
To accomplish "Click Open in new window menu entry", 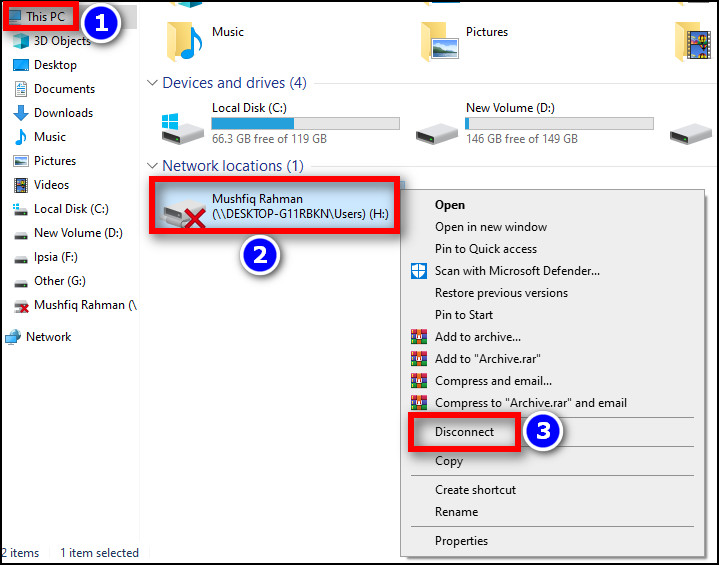I will 491,227.
